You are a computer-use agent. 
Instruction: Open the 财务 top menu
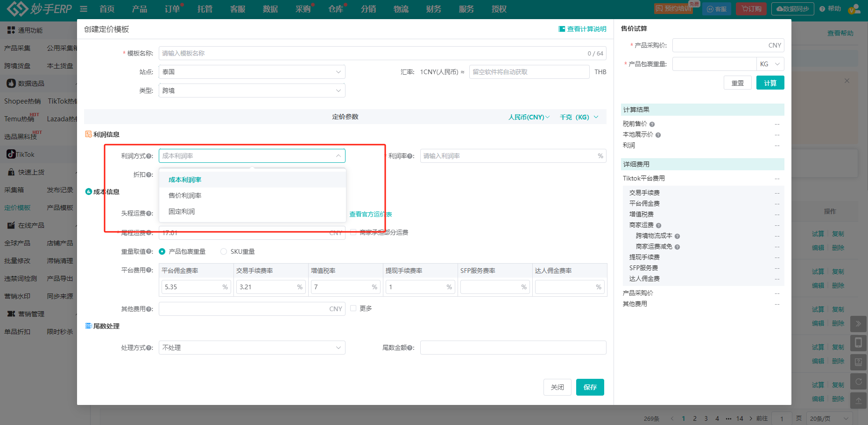click(x=434, y=9)
